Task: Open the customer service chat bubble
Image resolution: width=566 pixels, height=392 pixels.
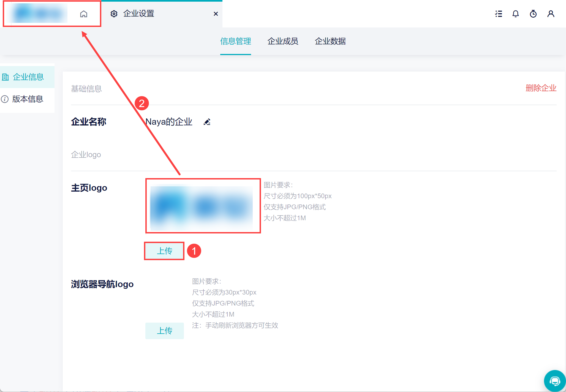Action: point(555,381)
